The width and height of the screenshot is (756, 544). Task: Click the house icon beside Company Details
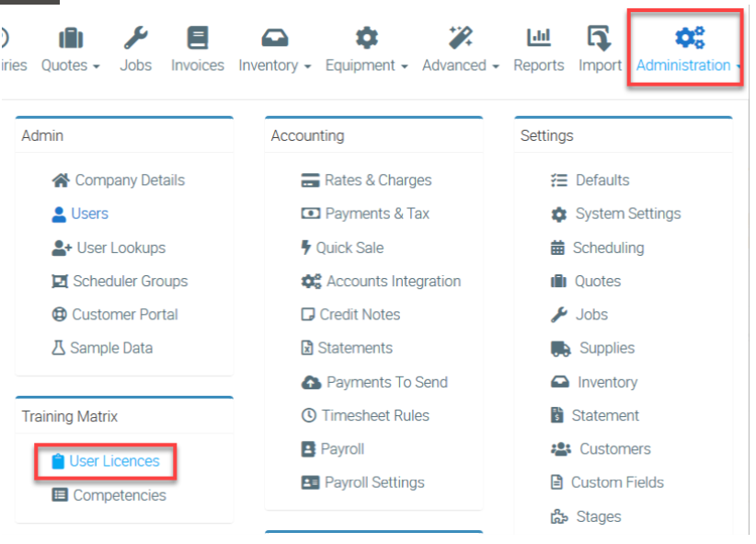click(61, 180)
